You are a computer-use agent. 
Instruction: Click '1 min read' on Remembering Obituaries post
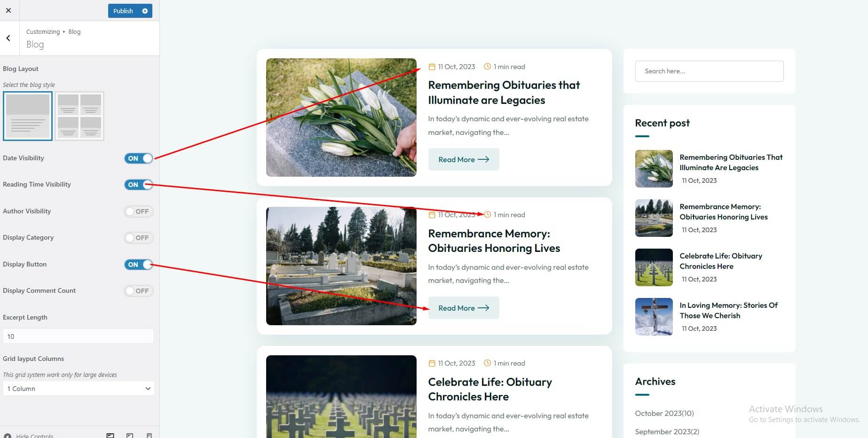coord(509,67)
